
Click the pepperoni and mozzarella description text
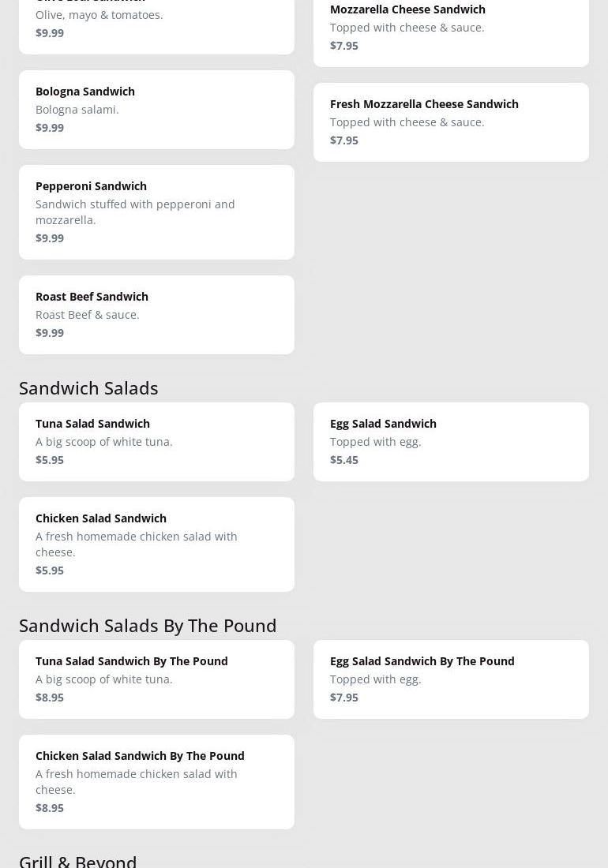(x=135, y=212)
